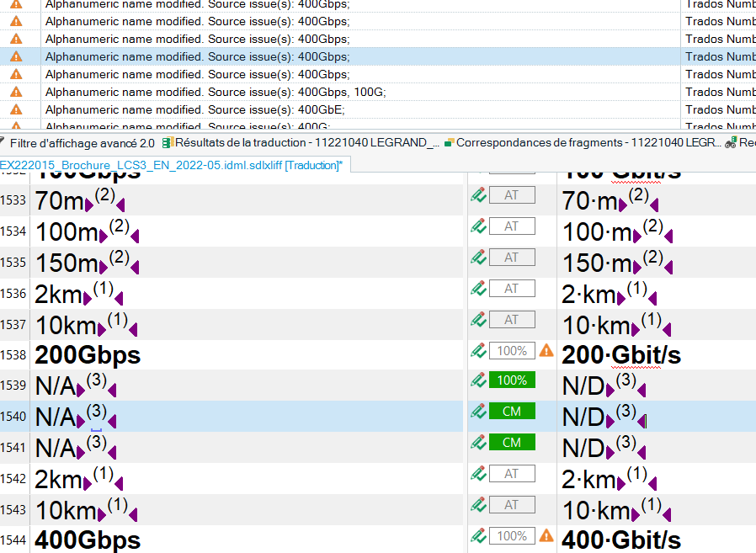The height and width of the screenshot is (553, 756).
Task: Click the closing purple tag in source segment 1543
Action: pos(133,515)
